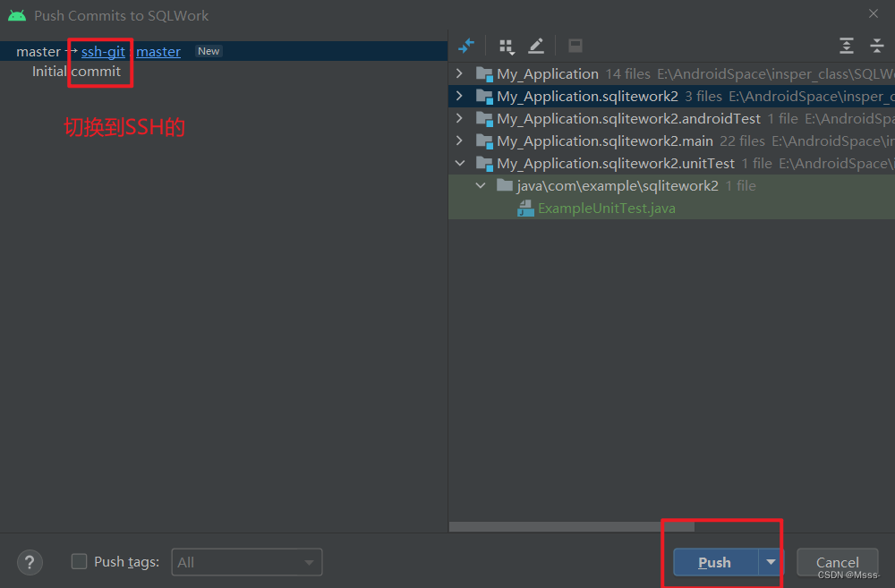Click the source branch master text
Screen dimensions: 895x588
38,51
